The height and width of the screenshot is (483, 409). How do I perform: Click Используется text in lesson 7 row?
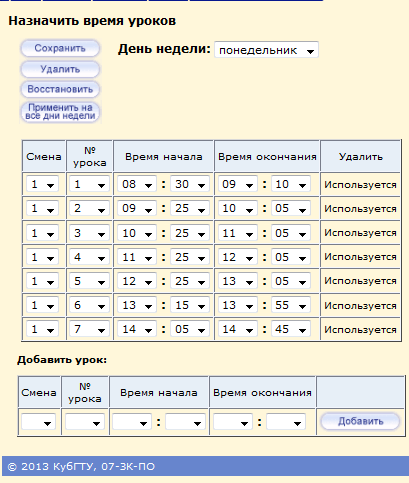(360, 330)
